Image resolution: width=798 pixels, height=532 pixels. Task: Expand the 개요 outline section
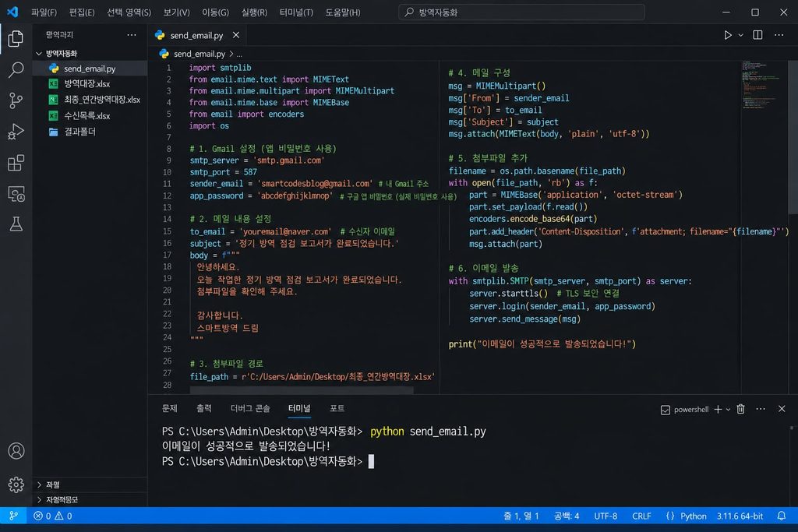tap(39, 484)
